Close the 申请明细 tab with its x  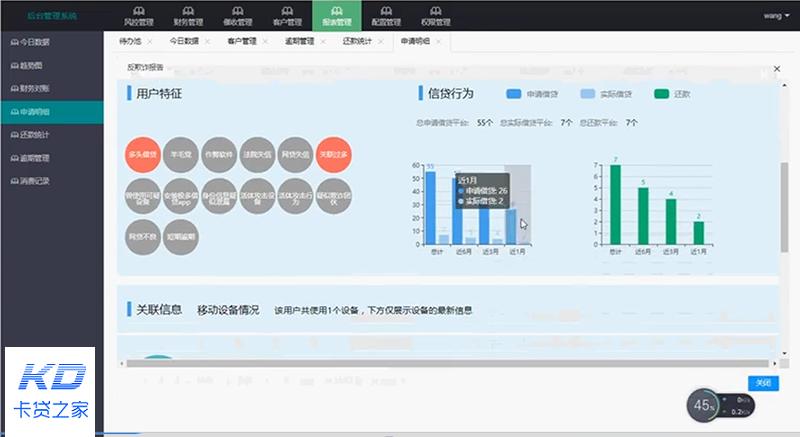click(x=439, y=41)
